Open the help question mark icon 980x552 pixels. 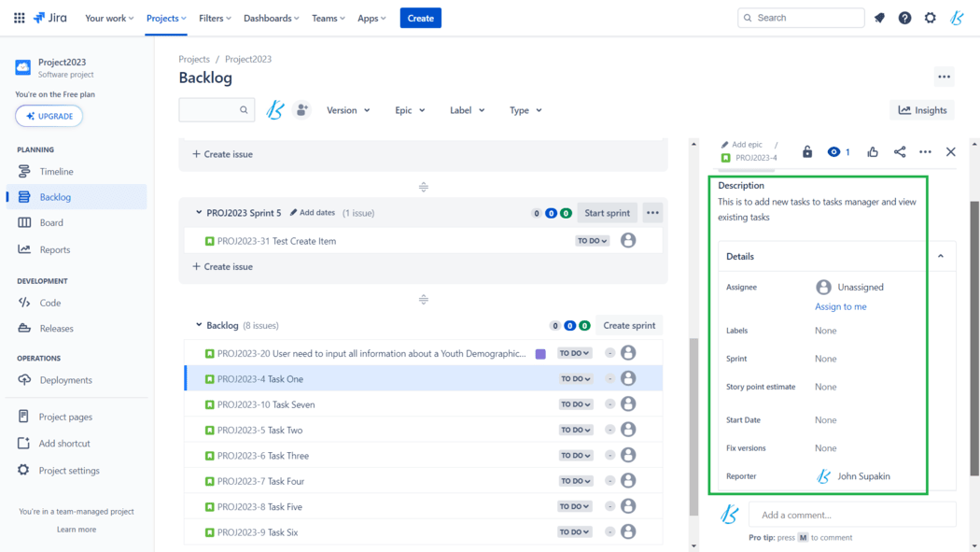904,18
